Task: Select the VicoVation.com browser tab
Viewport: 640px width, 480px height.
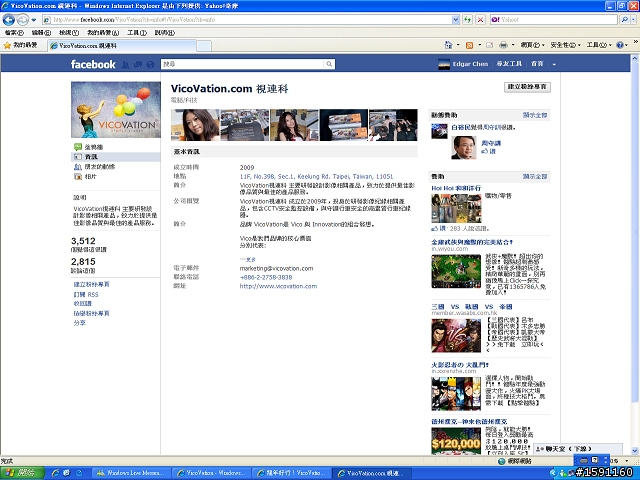Action: point(122,46)
